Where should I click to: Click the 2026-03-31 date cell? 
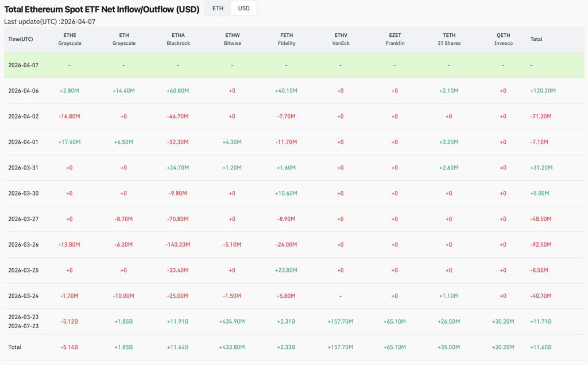24,167
